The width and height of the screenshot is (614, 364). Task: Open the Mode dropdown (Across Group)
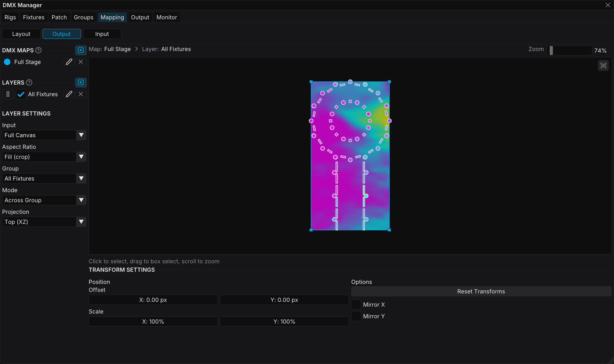(44, 200)
